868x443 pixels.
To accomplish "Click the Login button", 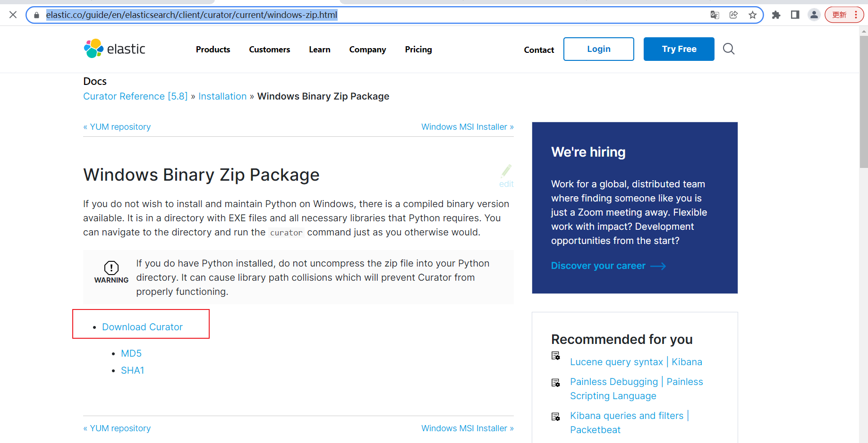I will point(599,49).
